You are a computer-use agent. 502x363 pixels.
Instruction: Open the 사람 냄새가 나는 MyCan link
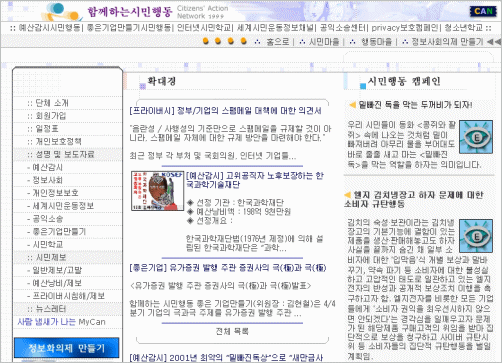pyautogui.click(x=61, y=322)
